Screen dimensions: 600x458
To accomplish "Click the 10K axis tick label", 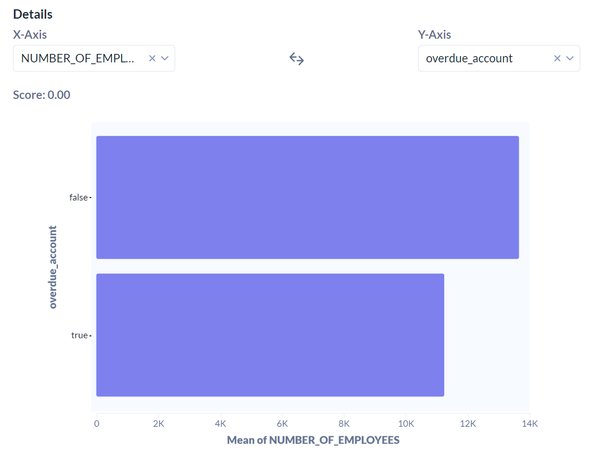I will click(406, 424).
